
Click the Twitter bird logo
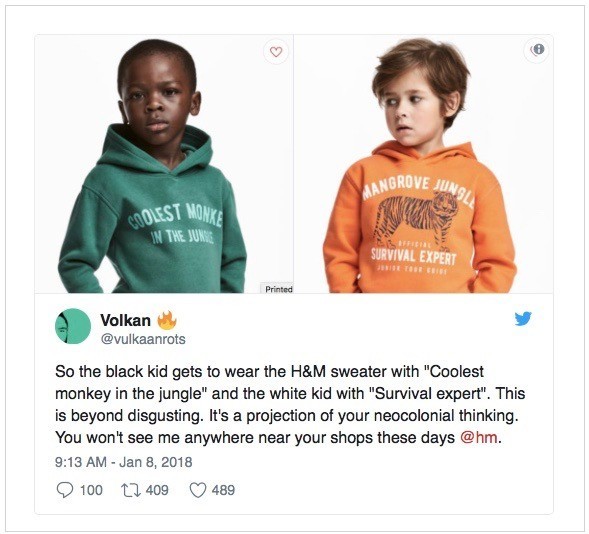point(523,318)
